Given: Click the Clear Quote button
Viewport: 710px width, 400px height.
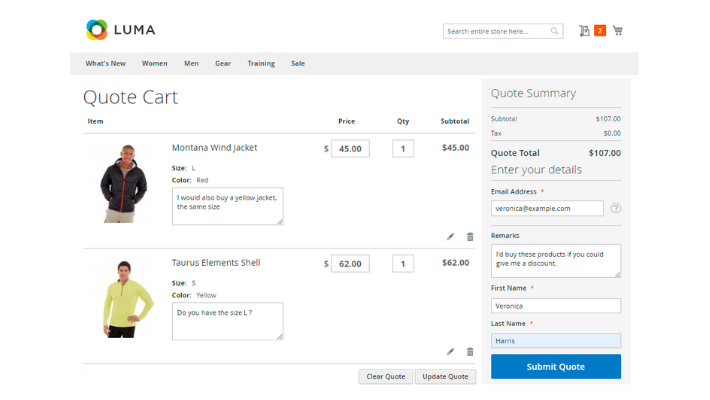Looking at the screenshot, I should pos(385,376).
